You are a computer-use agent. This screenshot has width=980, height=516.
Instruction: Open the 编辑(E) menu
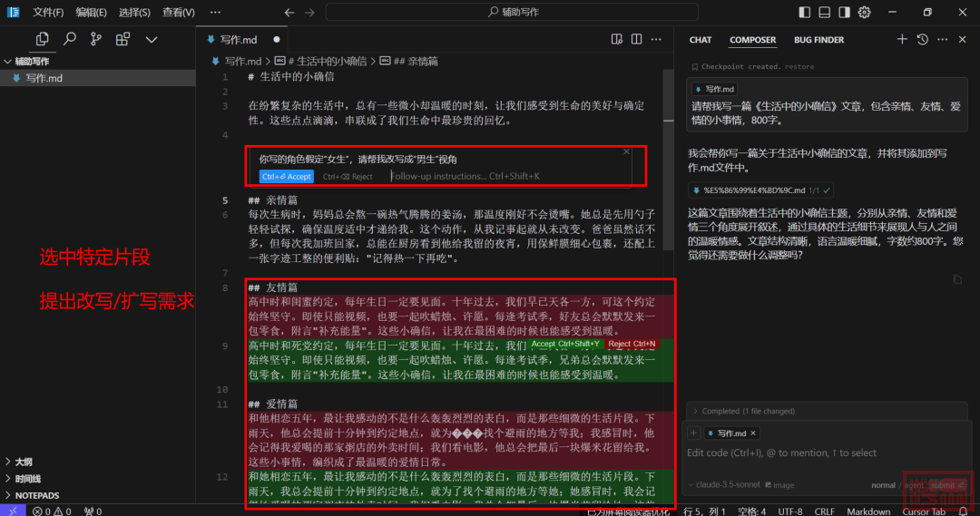pos(91,12)
